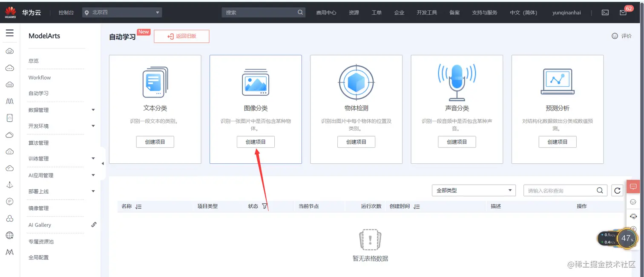Image resolution: width=644 pixels, height=277 pixels.
Task: Click the IP circle icon in left strip
Action: (9, 202)
